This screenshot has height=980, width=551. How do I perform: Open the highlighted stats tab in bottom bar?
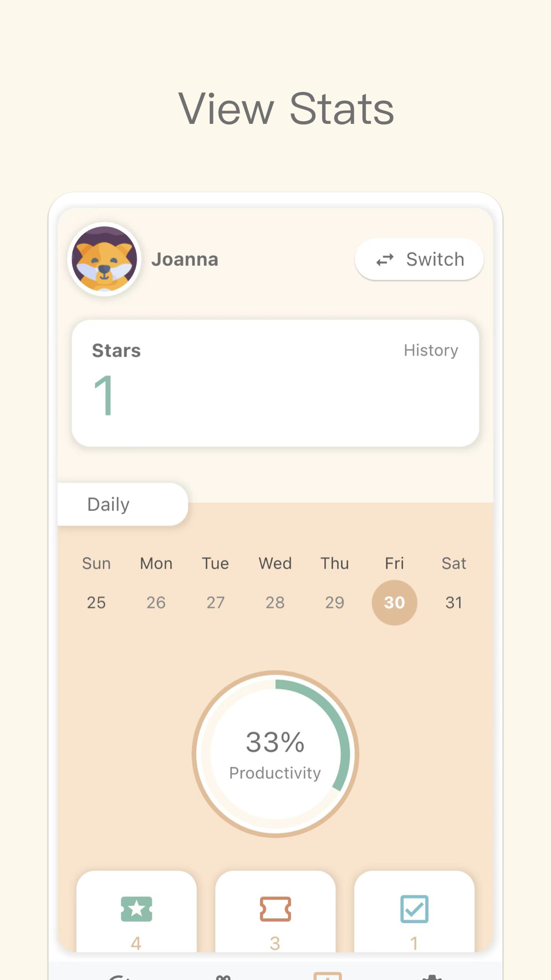tap(328, 976)
